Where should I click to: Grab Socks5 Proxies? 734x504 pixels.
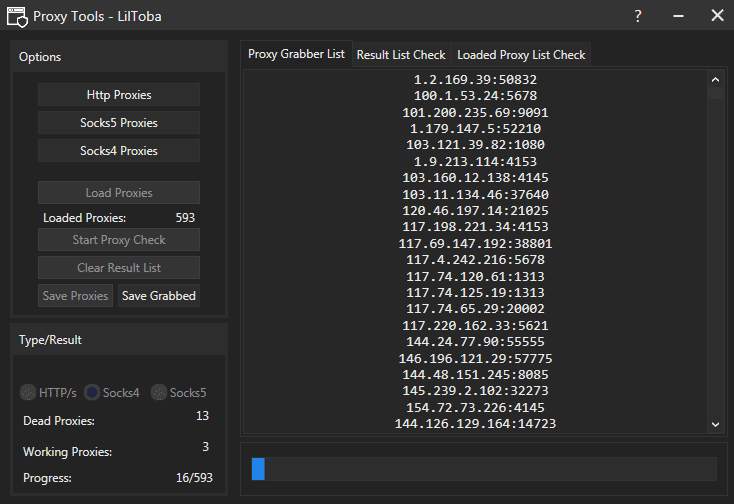tap(119, 123)
